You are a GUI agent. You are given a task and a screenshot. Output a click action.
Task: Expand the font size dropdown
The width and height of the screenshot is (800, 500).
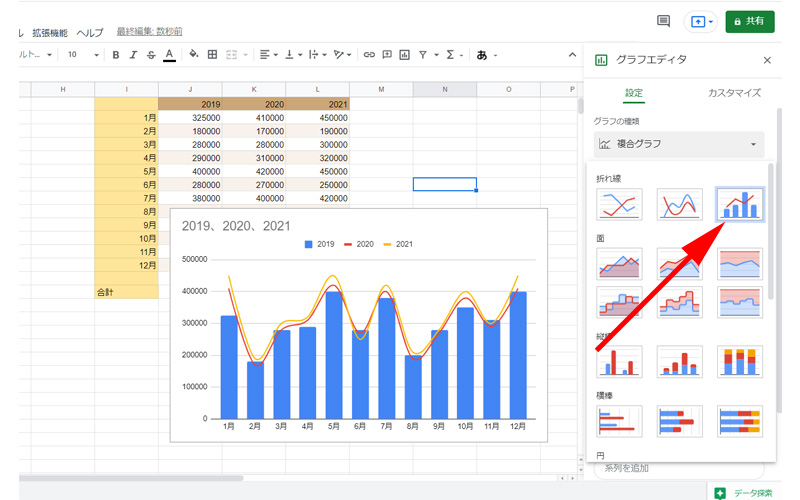[96, 55]
